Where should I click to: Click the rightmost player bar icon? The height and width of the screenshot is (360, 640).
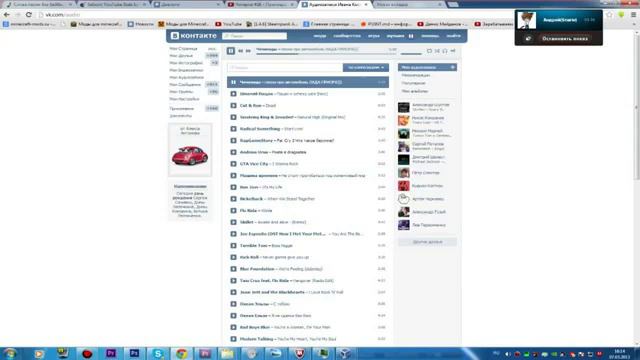(x=453, y=51)
